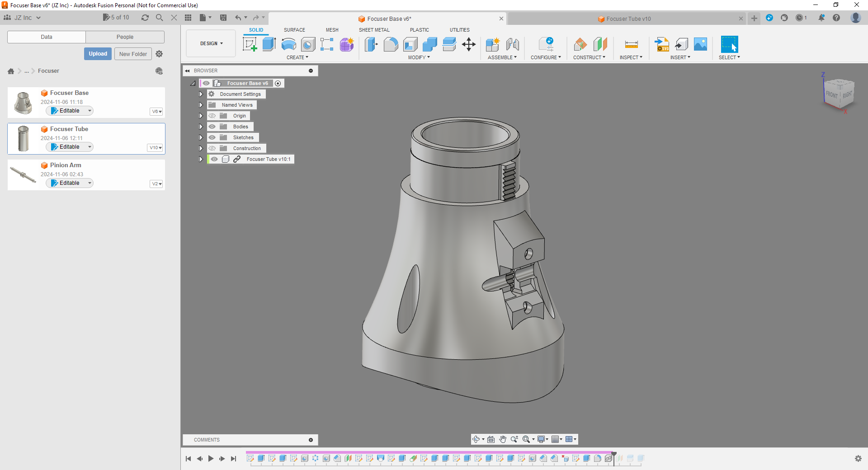Click the Joint tool icon
The image size is (868, 470).
(x=512, y=44)
